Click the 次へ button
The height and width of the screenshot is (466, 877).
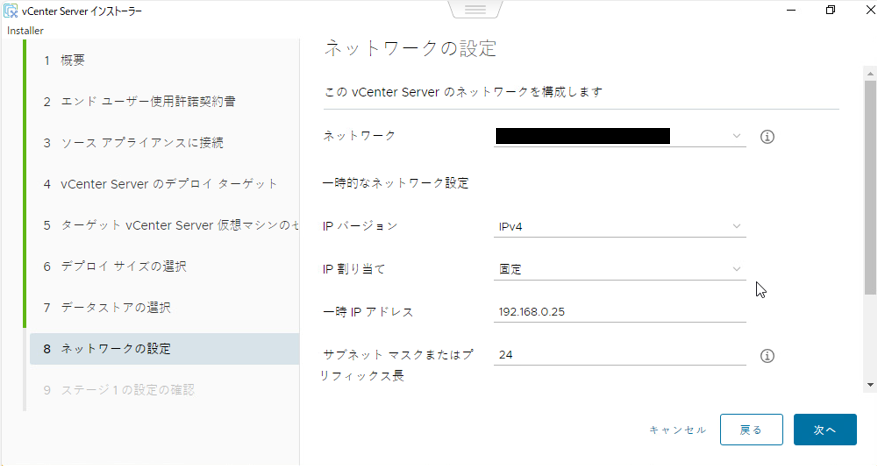(824, 429)
